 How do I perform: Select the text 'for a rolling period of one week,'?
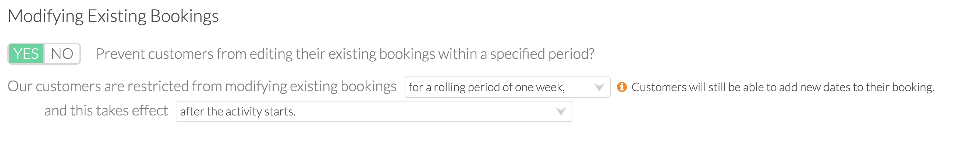487,88
